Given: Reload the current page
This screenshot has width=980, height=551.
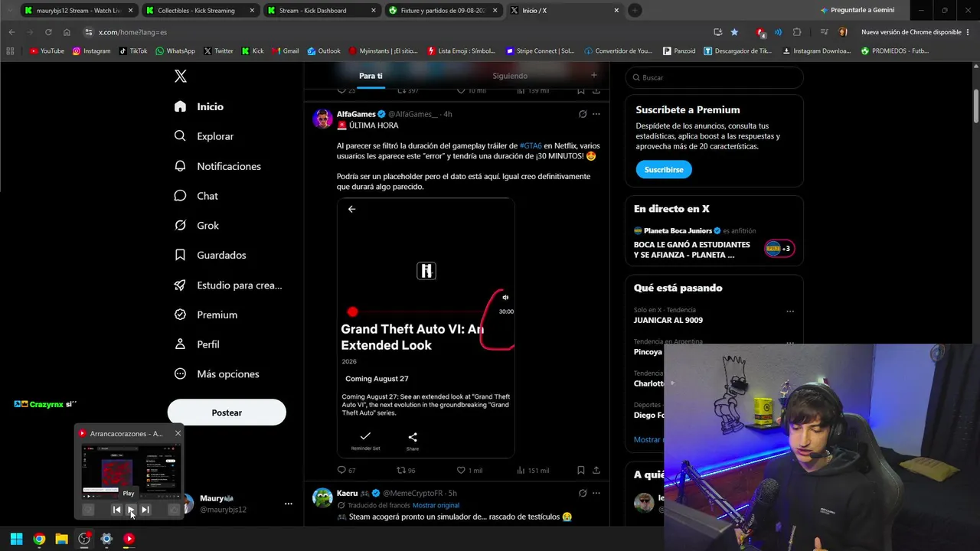Looking at the screenshot, I should tap(48, 32).
